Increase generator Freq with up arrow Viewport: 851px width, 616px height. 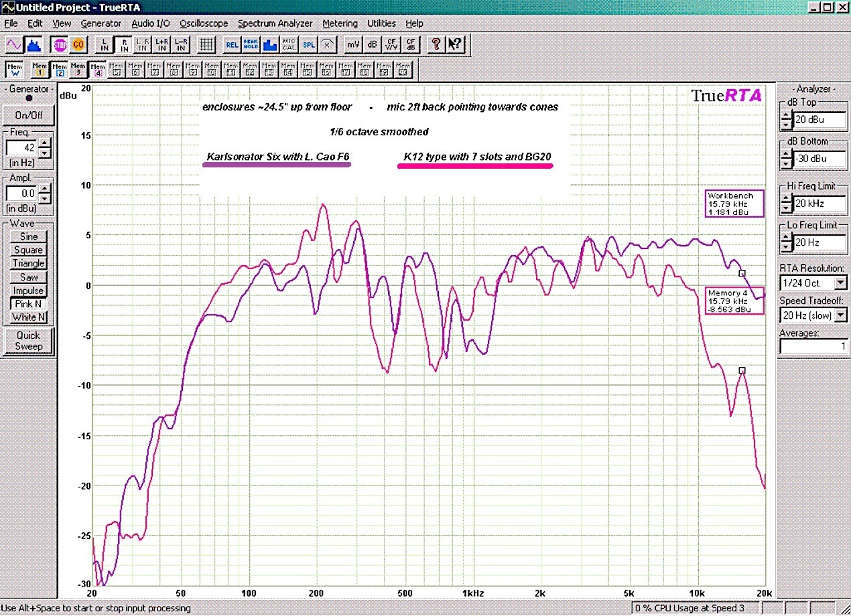44,143
